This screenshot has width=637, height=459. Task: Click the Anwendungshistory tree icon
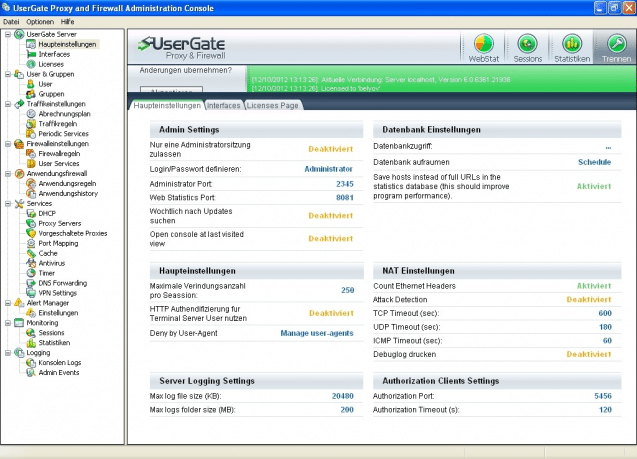pos(31,193)
